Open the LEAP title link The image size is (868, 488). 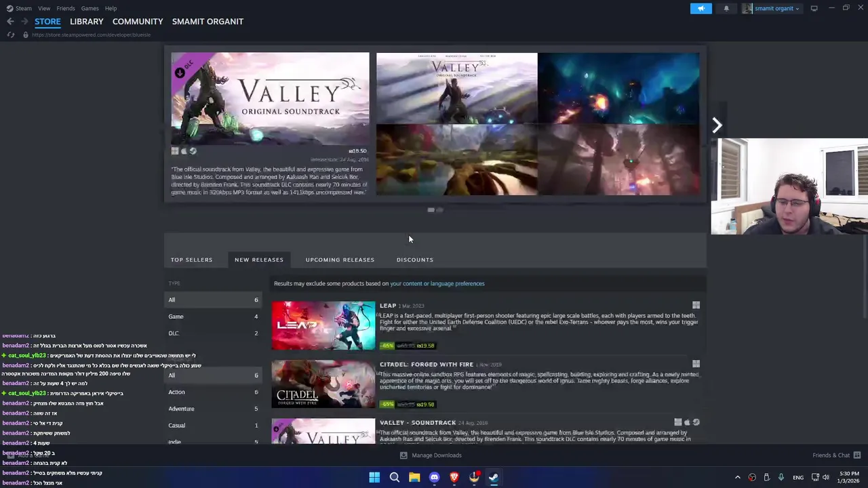[x=388, y=306]
